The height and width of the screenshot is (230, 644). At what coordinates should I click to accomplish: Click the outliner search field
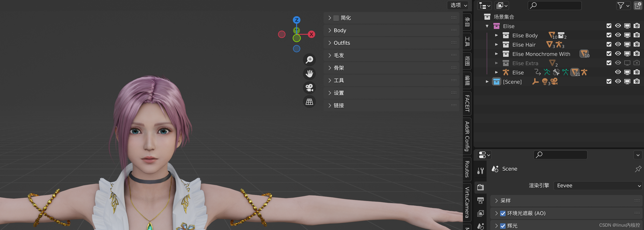click(555, 5)
